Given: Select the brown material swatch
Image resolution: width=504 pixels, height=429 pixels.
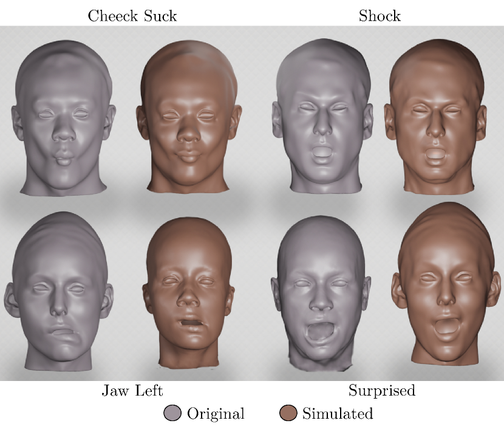Looking at the screenshot, I should click(288, 413).
